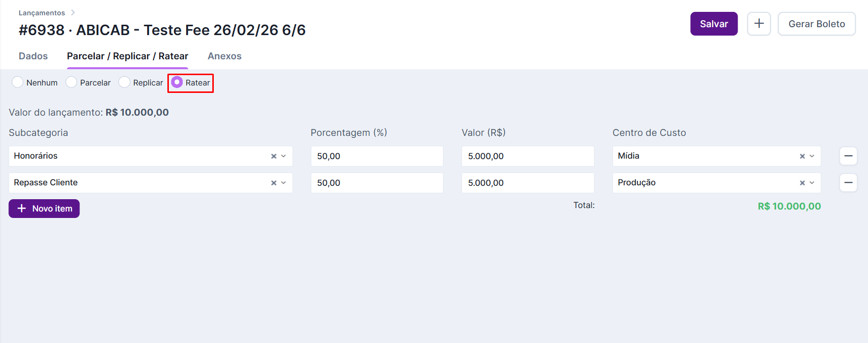Screen dimensions: 868x343
Task: Open the Produção cost center dropdown
Action: coord(812,183)
